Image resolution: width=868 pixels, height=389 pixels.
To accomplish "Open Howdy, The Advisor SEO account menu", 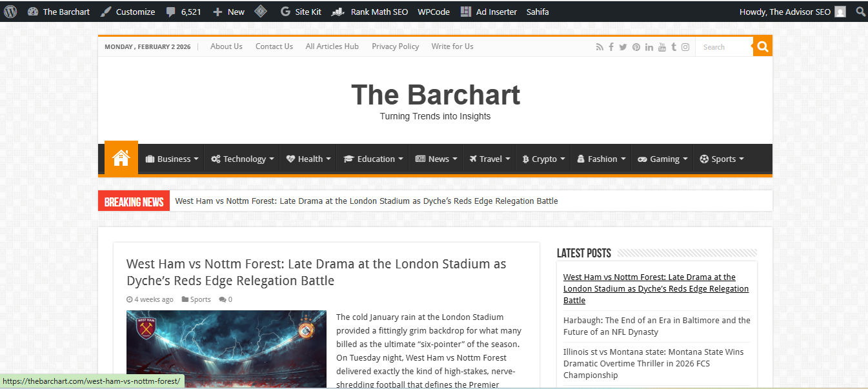I will coord(792,12).
